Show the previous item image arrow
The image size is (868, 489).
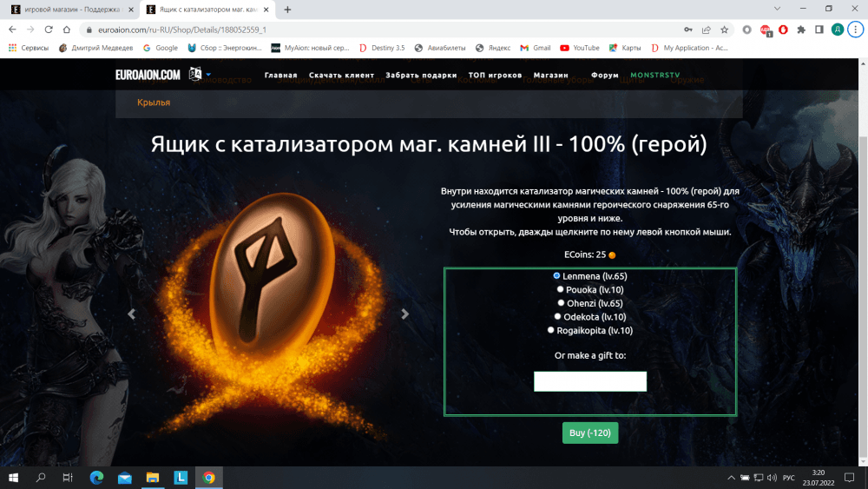click(132, 314)
